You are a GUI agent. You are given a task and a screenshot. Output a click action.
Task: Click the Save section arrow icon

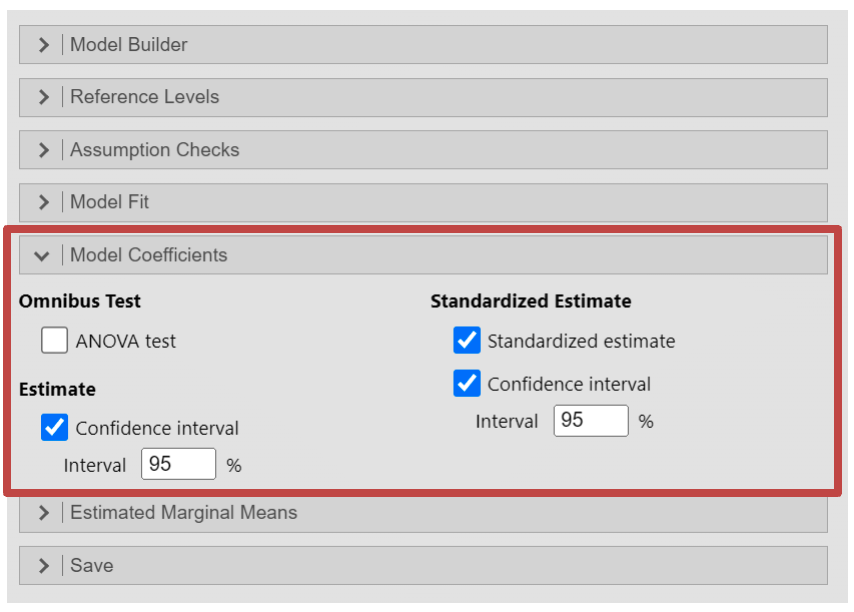click(43, 565)
